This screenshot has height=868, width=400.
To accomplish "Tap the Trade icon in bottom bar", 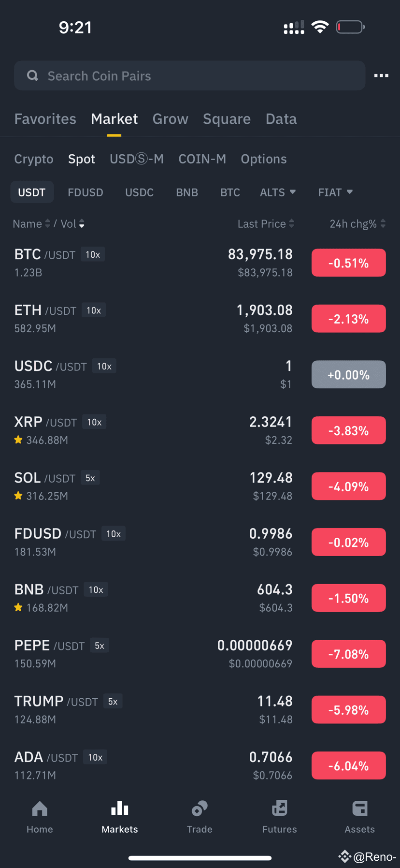I will coord(200,808).
